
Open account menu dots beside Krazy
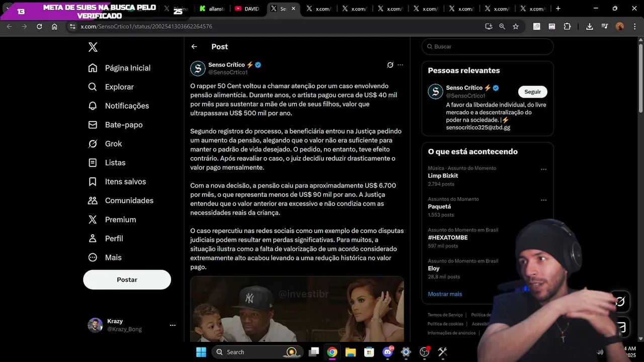[x=173, y=325]
